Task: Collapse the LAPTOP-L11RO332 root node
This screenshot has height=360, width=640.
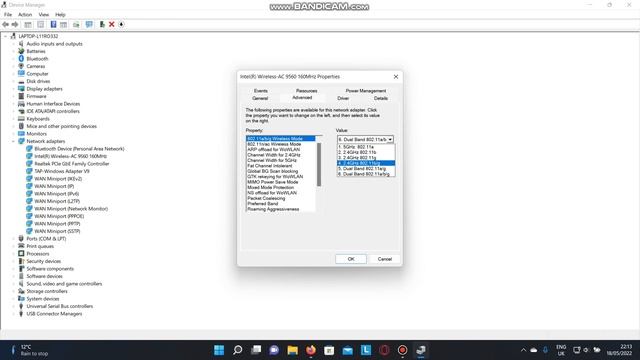Action: 6,36
